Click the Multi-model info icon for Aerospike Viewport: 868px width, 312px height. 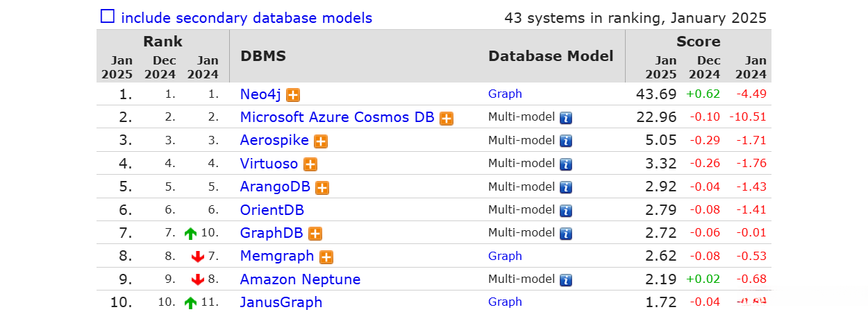[566, 141]
